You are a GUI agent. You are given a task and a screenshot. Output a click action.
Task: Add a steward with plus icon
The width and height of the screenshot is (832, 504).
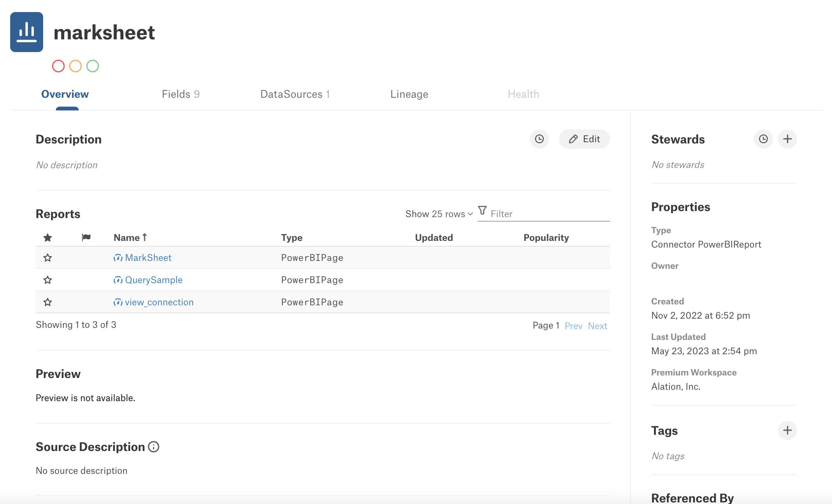click(788, 139)
